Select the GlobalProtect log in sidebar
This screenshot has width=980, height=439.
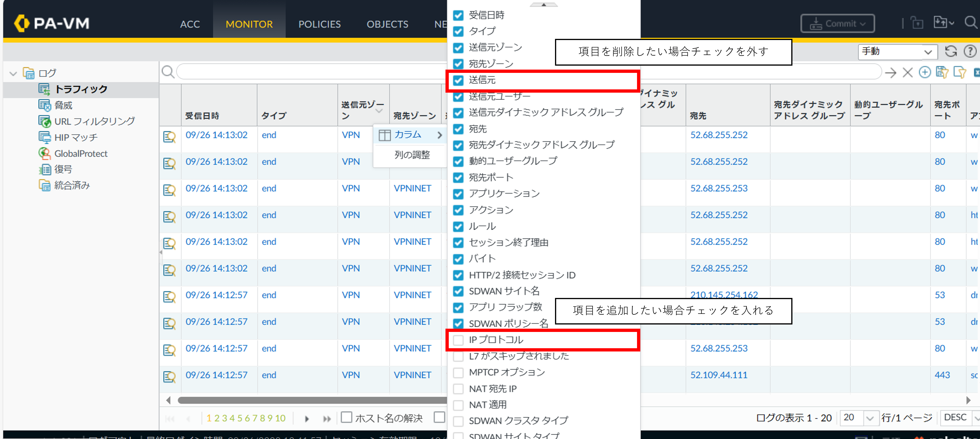81,154
